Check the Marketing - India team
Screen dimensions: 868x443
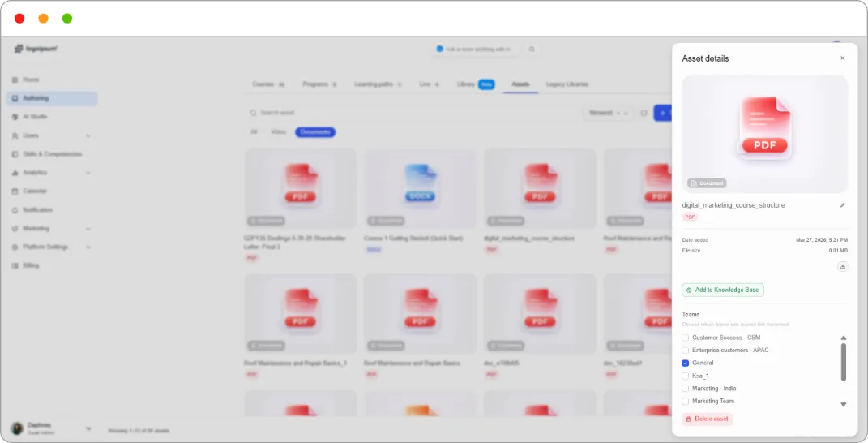pyautogui.click(x=686, y=389)
